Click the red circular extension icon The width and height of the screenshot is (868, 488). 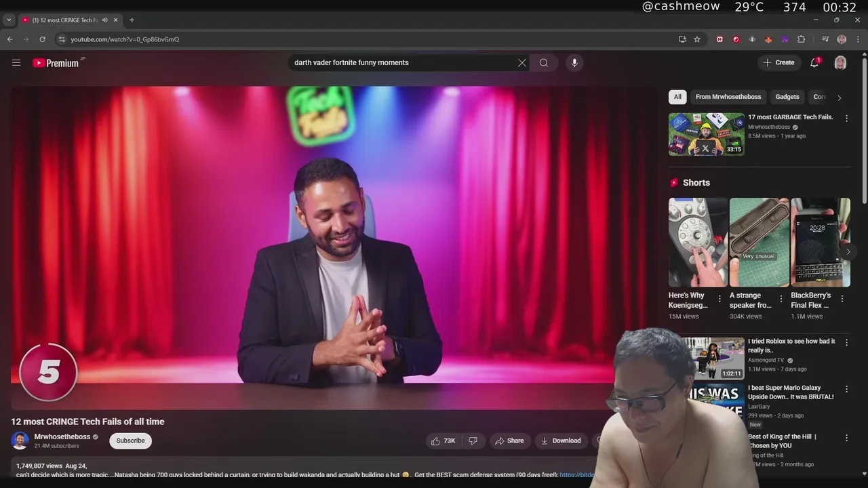coord(736,39)
